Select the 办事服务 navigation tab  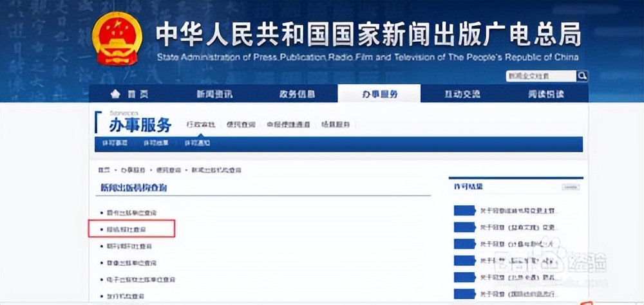pos(379,94)
